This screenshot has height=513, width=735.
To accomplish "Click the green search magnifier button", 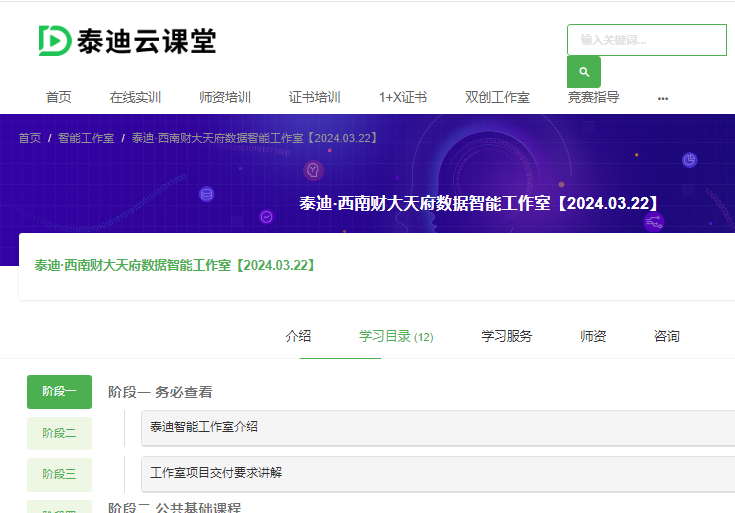I will 584,72.
